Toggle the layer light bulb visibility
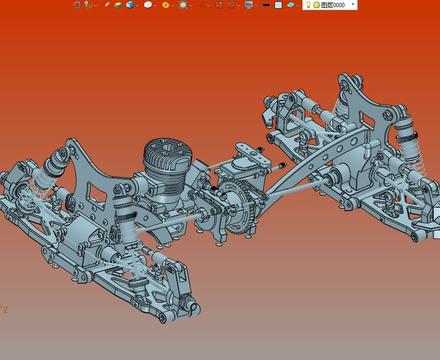 tap(308, 5)
